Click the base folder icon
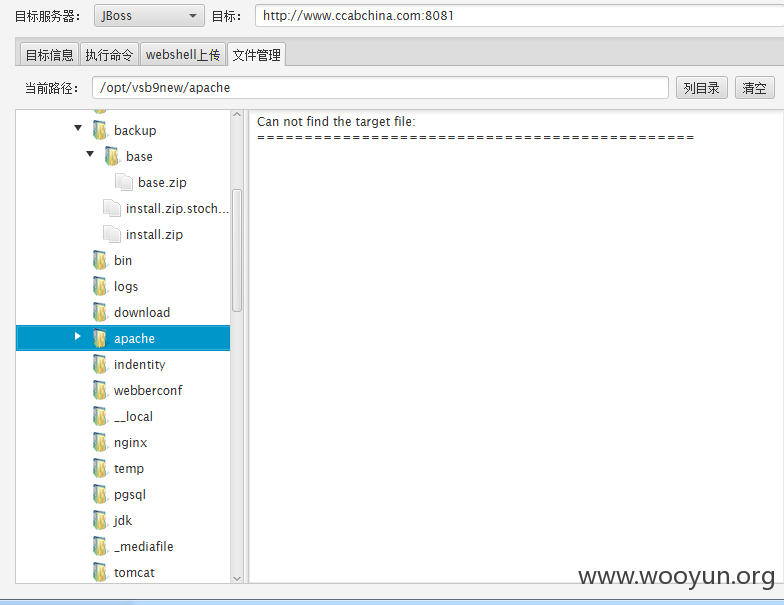Screen dimensions: 784x605 point(112,156)
